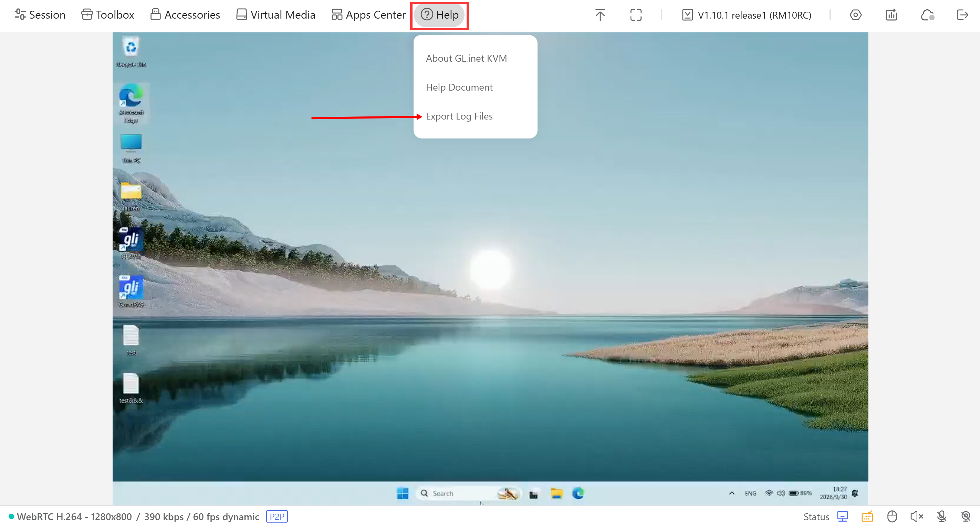Select the GoodPAS desktop shortcut
The height and width of the screenshot is (525, 980).
[131, 291]
